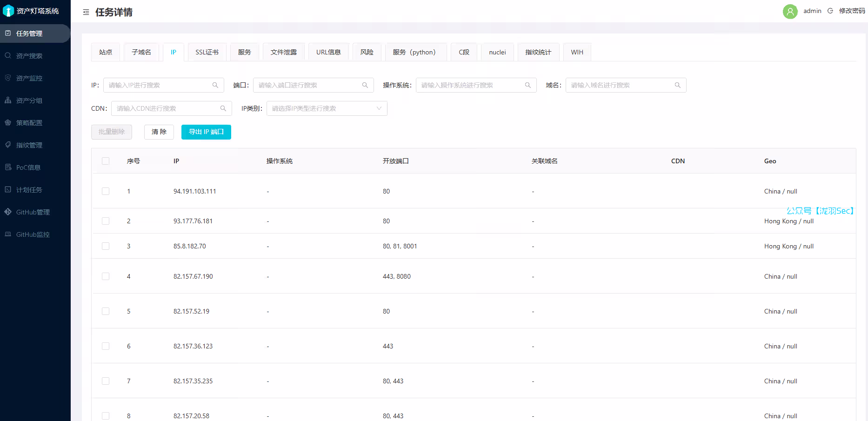868x421 pixels.
Task: Open GitHub管理 via its sidebar icon
Action: point(8,212)
